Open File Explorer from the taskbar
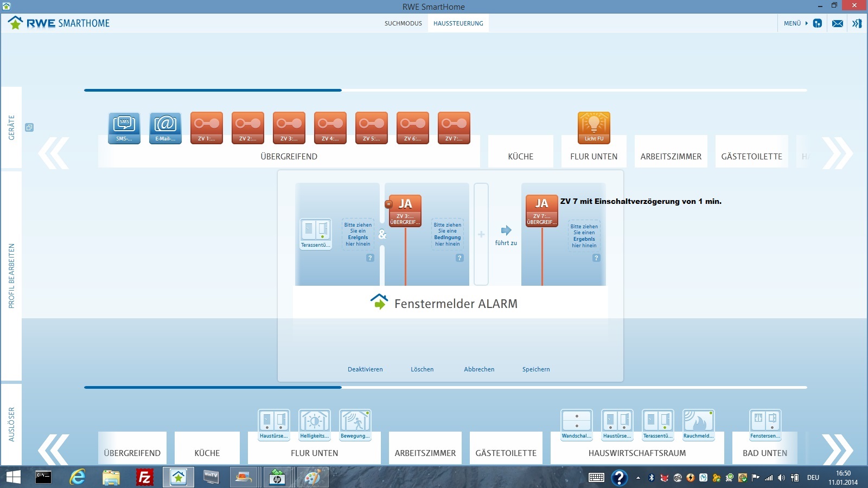868x488 pixels. (111, 477)
